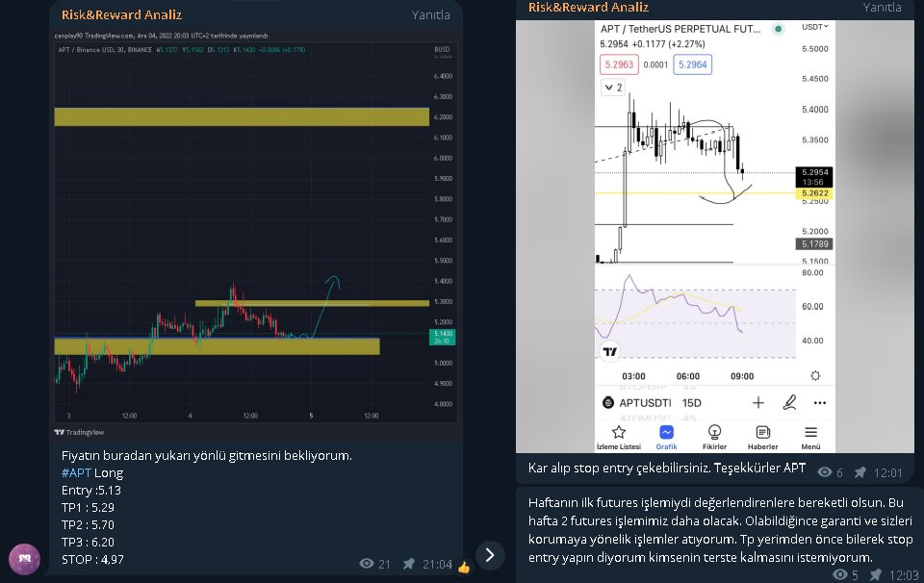924x583 pixels.
Task: Click the 21:04 timestamp
Action: 437,564
